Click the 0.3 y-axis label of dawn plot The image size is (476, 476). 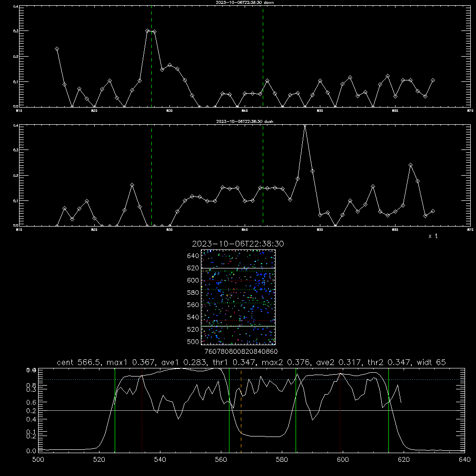pyautogui.click(x=16, y=31)
